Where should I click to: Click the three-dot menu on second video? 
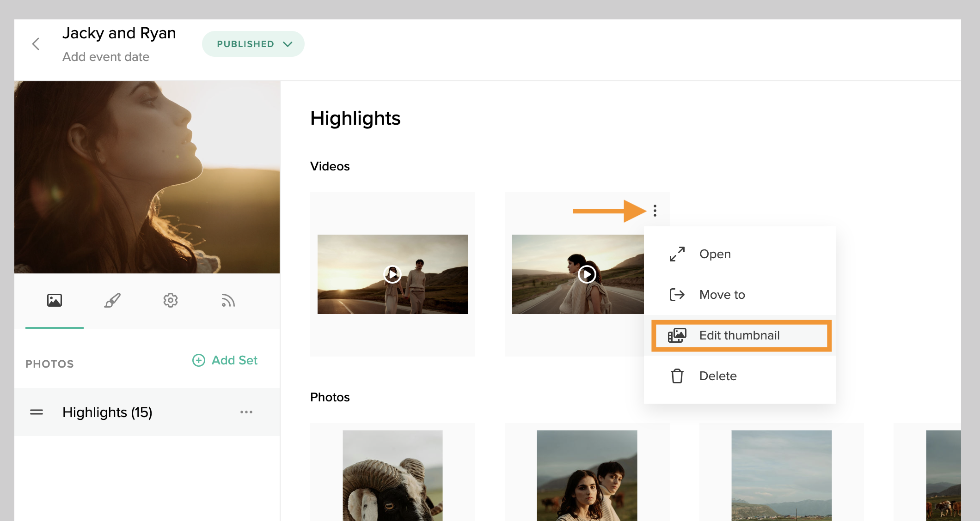coord(655,211)
